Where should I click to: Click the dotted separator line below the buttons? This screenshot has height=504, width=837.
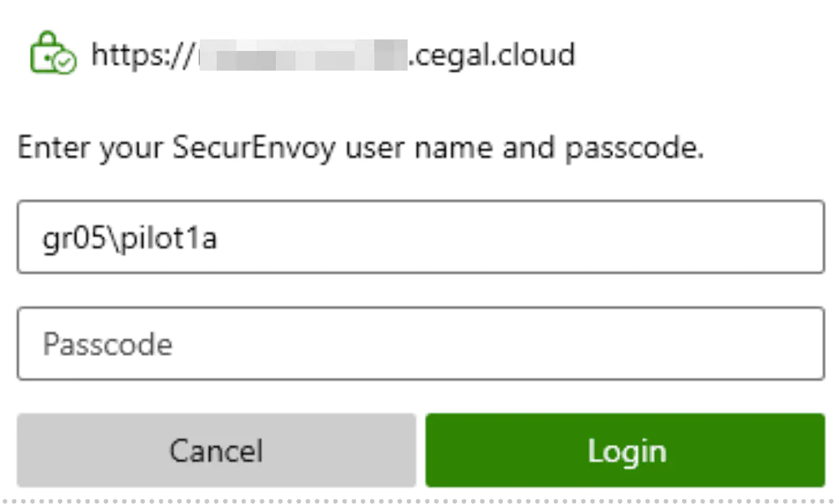(x=418, y=502)
